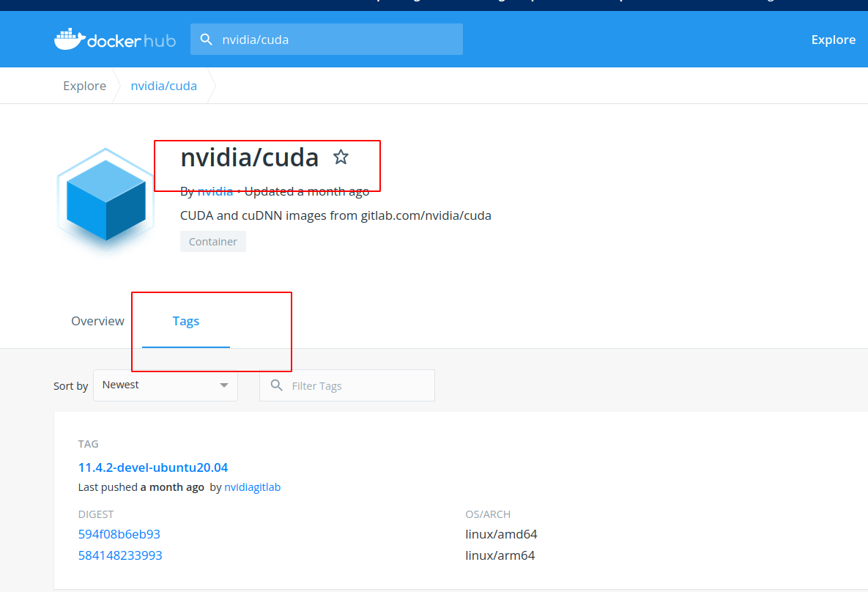Click the nvidia/cuda repository title

pos(250,158)
